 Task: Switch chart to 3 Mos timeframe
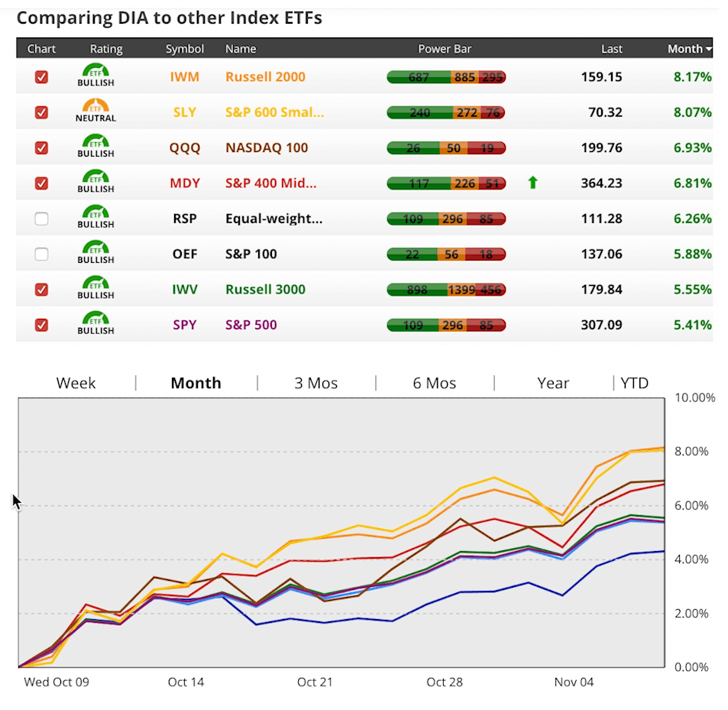point(315,383)
